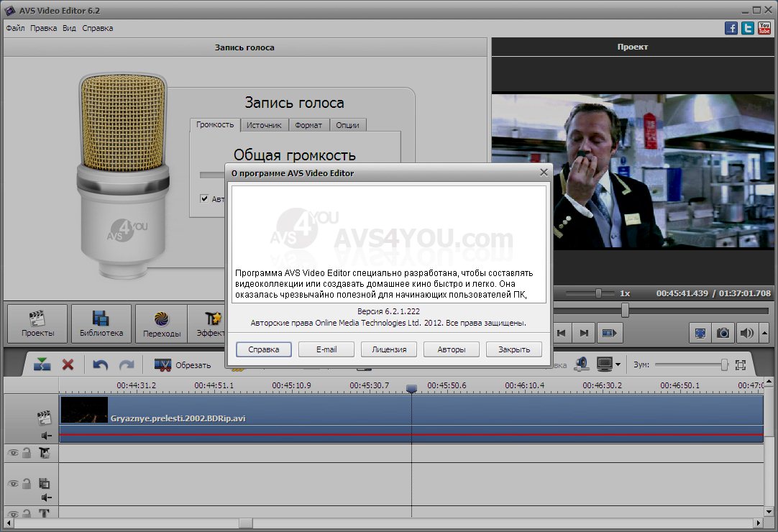Open the audio mixer speaker icon
778x532 pixels.
(582, 364)
